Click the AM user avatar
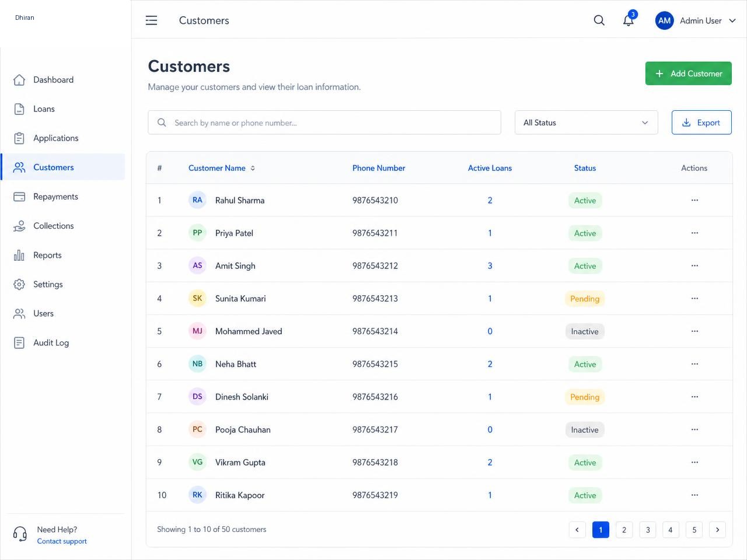Viewport: 747px width, 560px height. click(x=665, y=20)
